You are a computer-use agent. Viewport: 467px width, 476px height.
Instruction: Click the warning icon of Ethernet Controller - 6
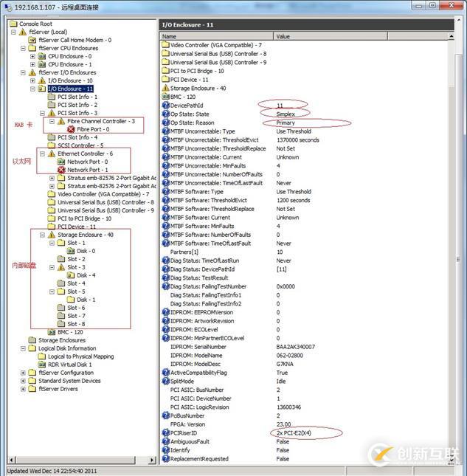point(52,154)
